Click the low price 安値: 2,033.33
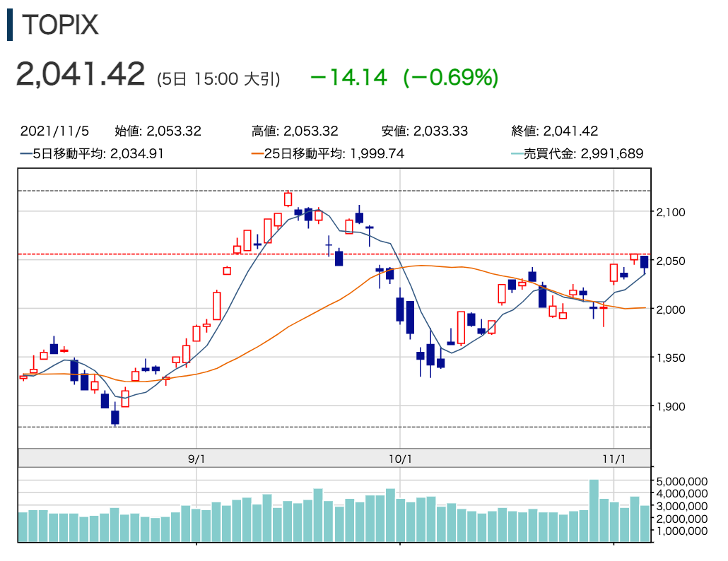Screen dimensions: 728x561 point(424,131)
